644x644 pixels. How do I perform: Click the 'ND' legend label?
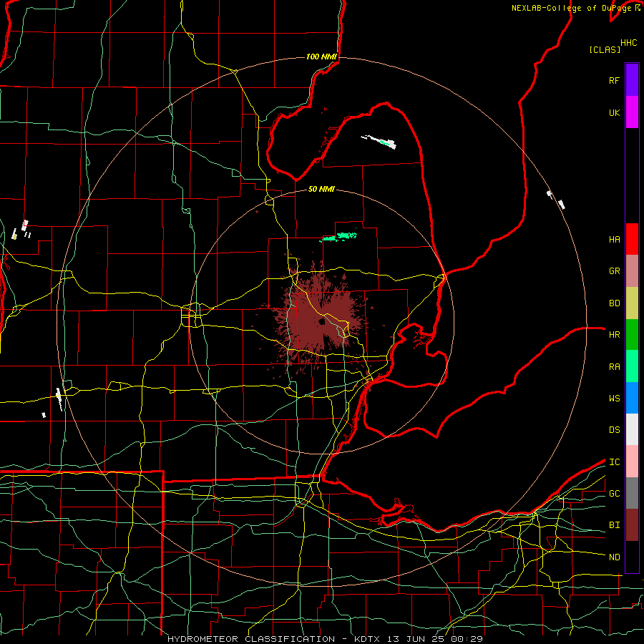[614, 557]
